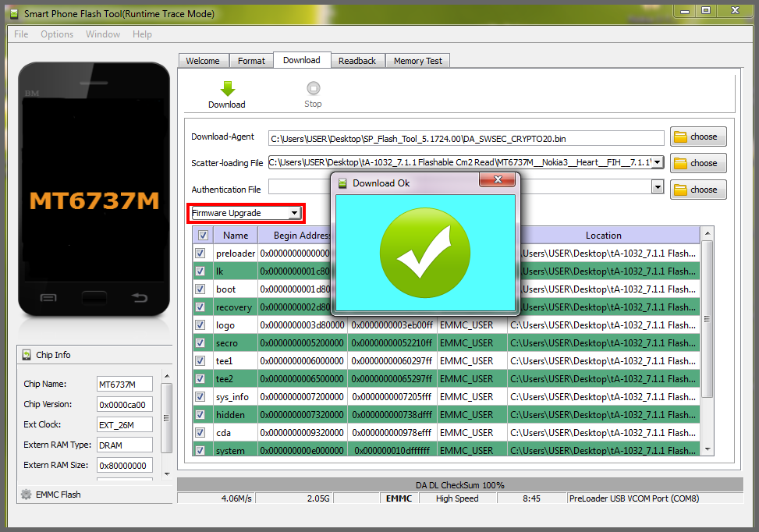
Task: Uncheck the logo partition checkbox
Action: (200, 325)
